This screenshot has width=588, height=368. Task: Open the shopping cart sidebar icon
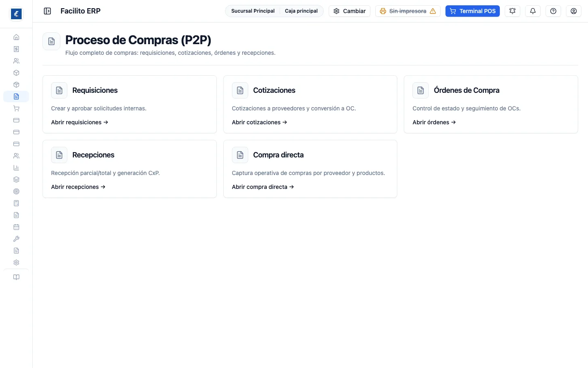tap(16, 108)
